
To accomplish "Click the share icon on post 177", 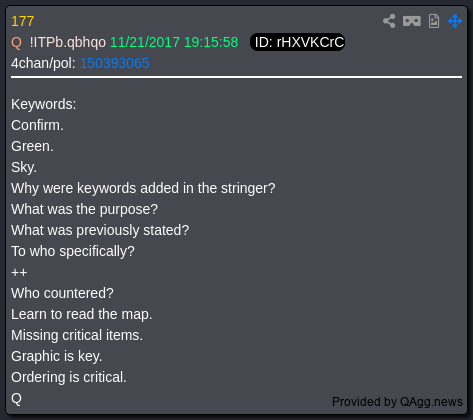I will (x=389, y=21).
